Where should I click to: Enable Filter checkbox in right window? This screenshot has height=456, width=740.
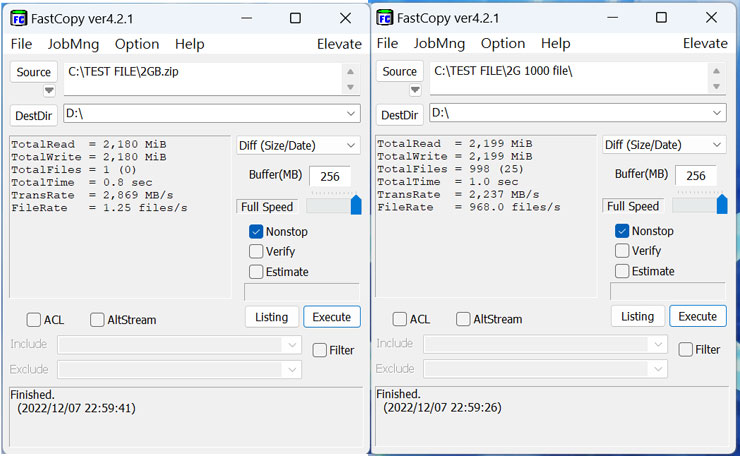click(x=686, y=349)
